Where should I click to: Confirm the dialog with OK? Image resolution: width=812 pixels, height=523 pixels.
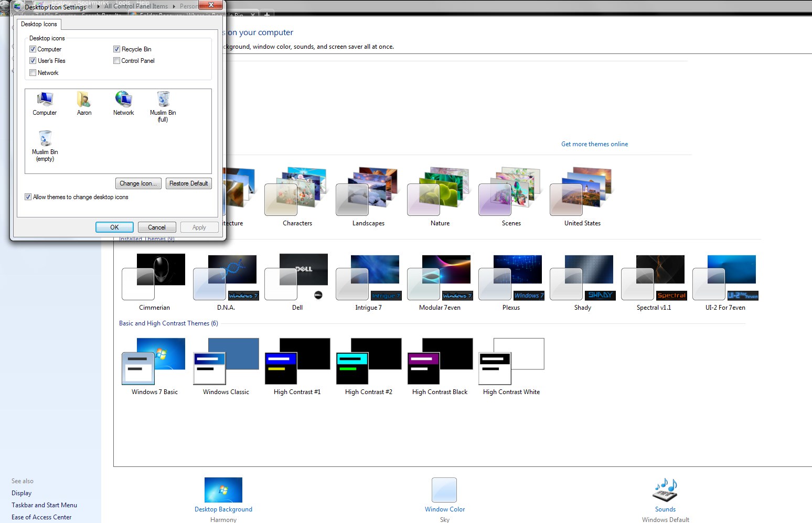tap(114, 227)
